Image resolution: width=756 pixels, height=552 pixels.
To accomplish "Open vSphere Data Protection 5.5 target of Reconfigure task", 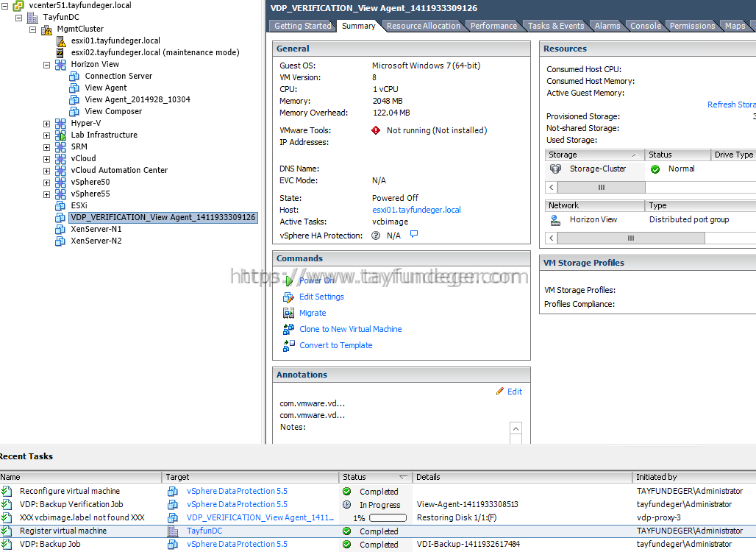I will point(237,491).
